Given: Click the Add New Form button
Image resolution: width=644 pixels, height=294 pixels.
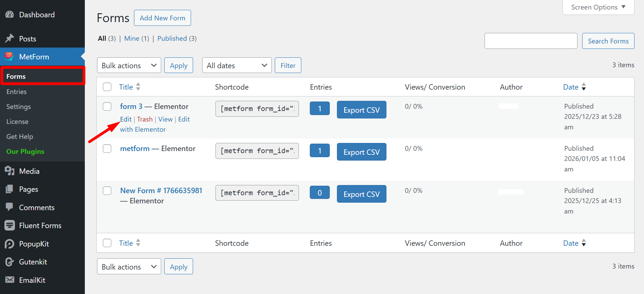Looking at the screenshot, I should 163,18.
